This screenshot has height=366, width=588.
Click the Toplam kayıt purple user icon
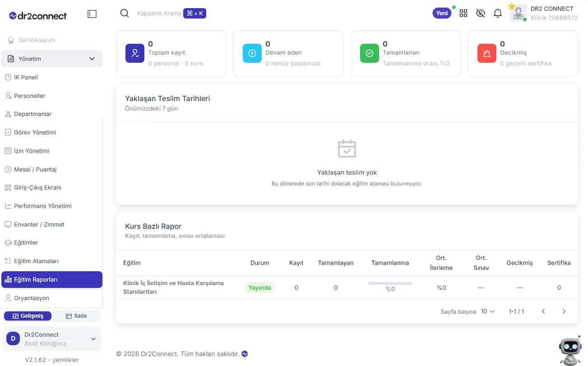(x=135, y=53)
